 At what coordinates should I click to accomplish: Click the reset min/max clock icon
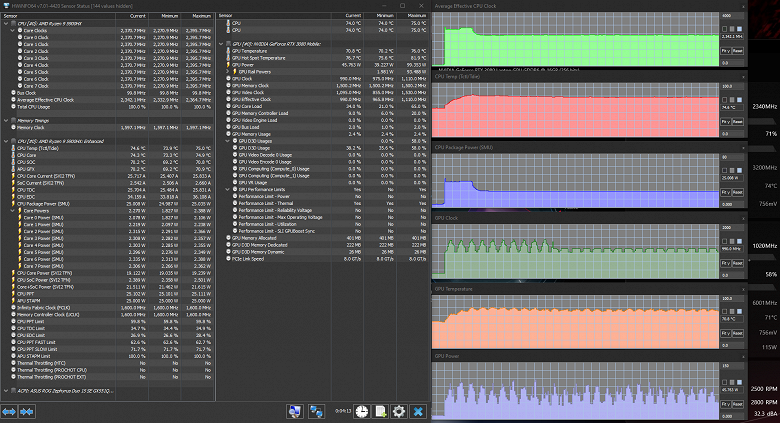[x=360, y=411]
